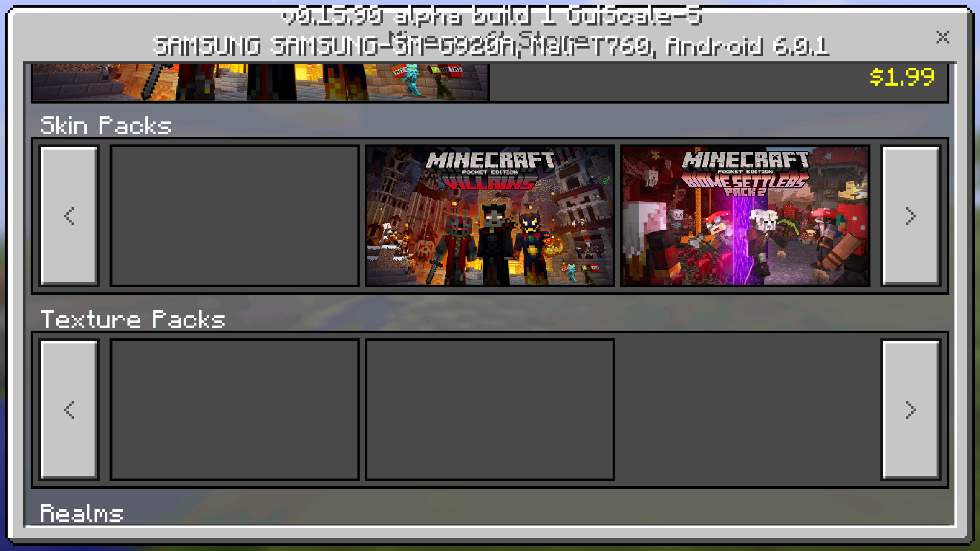Open the featured banner image at top
Image resolution: width=980 pixels, height=551 pixels.
(x=260, y=82)
